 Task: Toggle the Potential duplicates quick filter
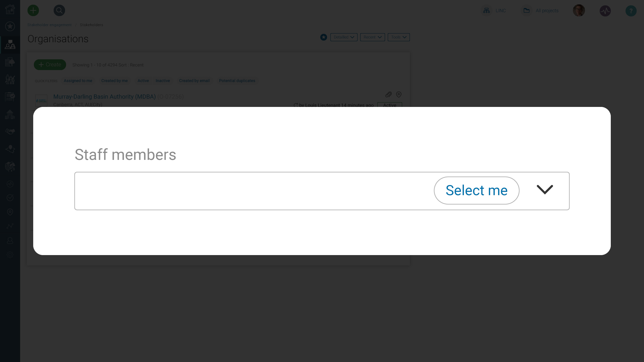(x=237, y=81)
